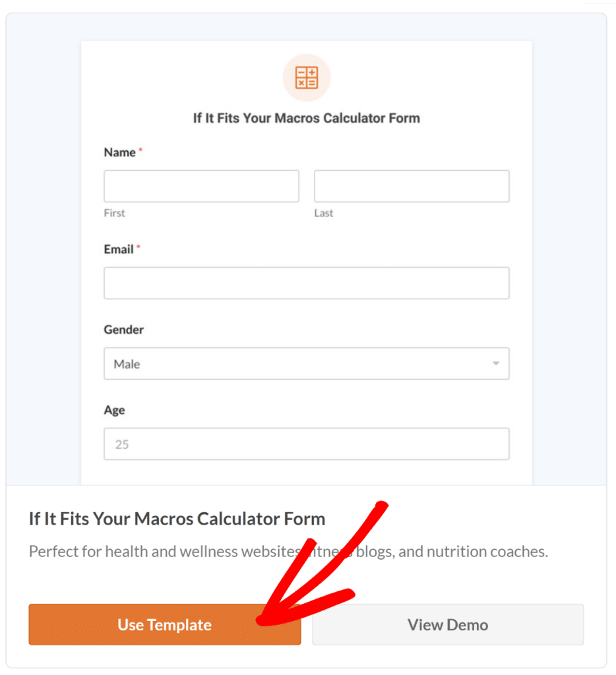Click the Last name input field
Screen dimensions: 616x675
(x=412, y=186)
